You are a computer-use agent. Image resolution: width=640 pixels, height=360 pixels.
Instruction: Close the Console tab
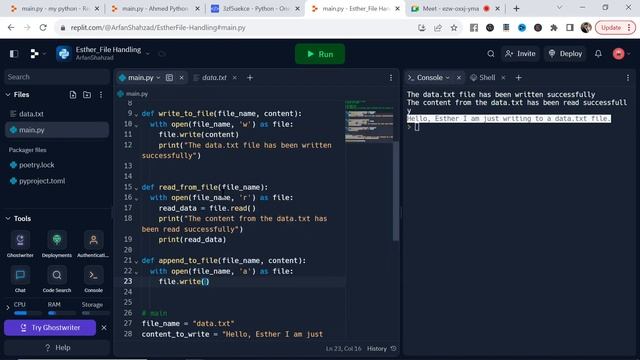[x=459, y=78]
